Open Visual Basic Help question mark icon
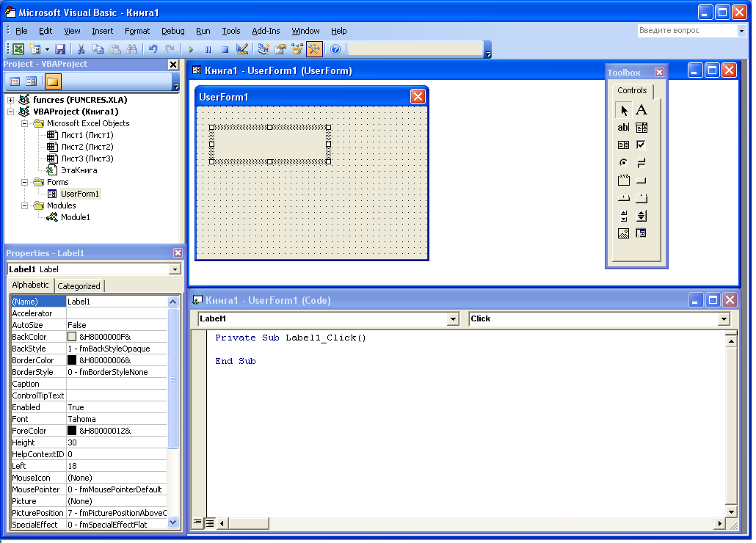This screenshot has width=756, height=543. pyautogui.click(x=335, y=49)
